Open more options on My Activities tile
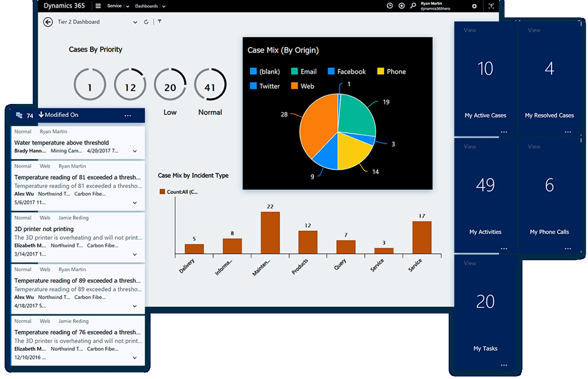Screen dimensions: 588x379 504,249
